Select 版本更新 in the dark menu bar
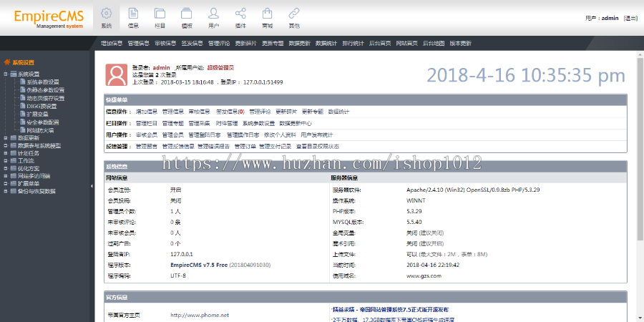This screenshot has width=644, height=322. (x=460, y=43)
